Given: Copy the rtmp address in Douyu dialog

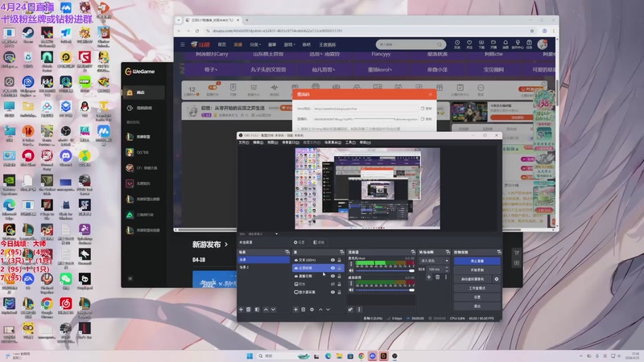Looking at the screenshot, I should [426, 109].
